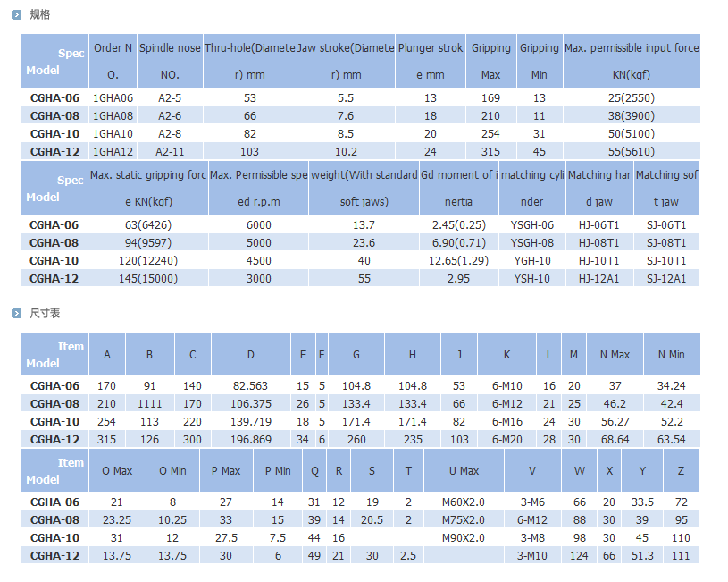The height and width of the screenshot is (582, 728).
Task: Click the Gd moment of inertia header
Action: coord(459,188)
